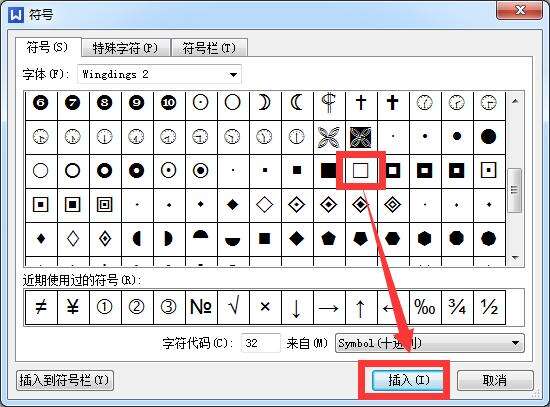The width and height of the screenshot is (550, 407).
Task: Click the 插入到符号栏(Y) button
Action: point(65,380)
